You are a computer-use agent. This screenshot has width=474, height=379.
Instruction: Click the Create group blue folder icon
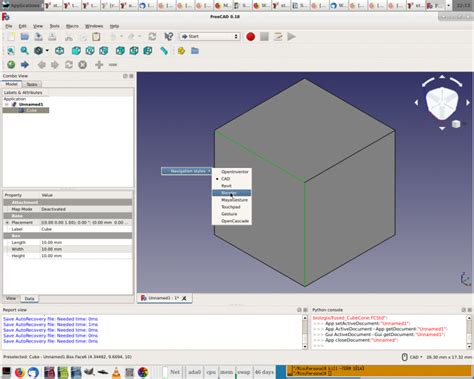tap(195, 51)
